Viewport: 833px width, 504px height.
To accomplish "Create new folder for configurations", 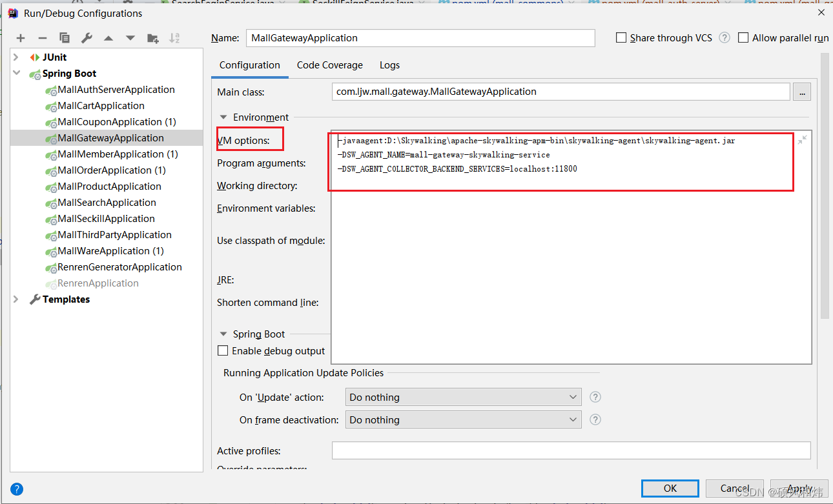I will pos(153,38).
